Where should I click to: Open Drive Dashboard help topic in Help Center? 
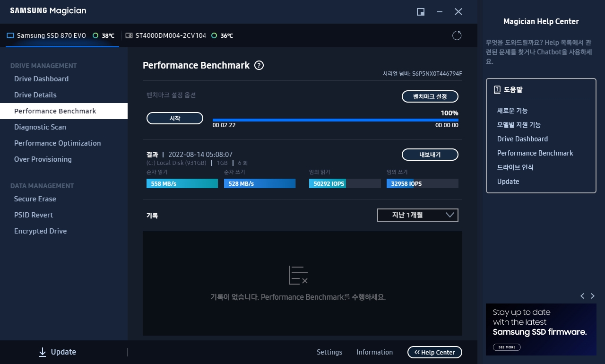point(522,139)
